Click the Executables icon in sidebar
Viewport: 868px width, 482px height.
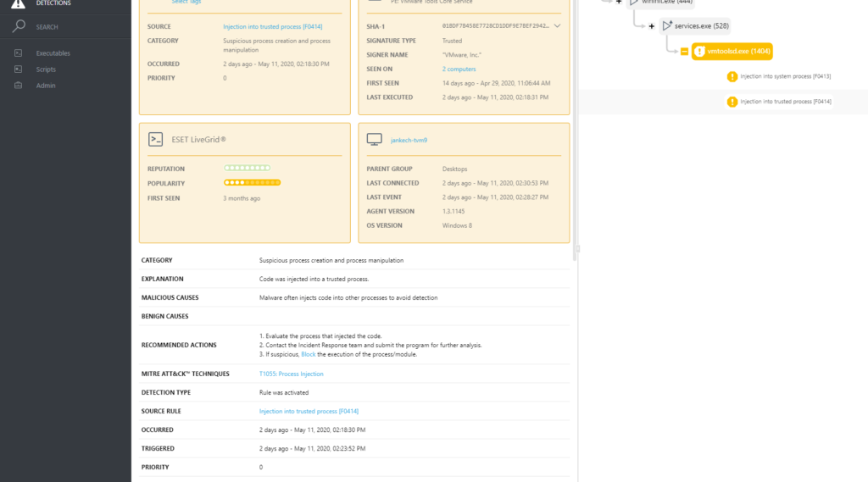[18, 53]
